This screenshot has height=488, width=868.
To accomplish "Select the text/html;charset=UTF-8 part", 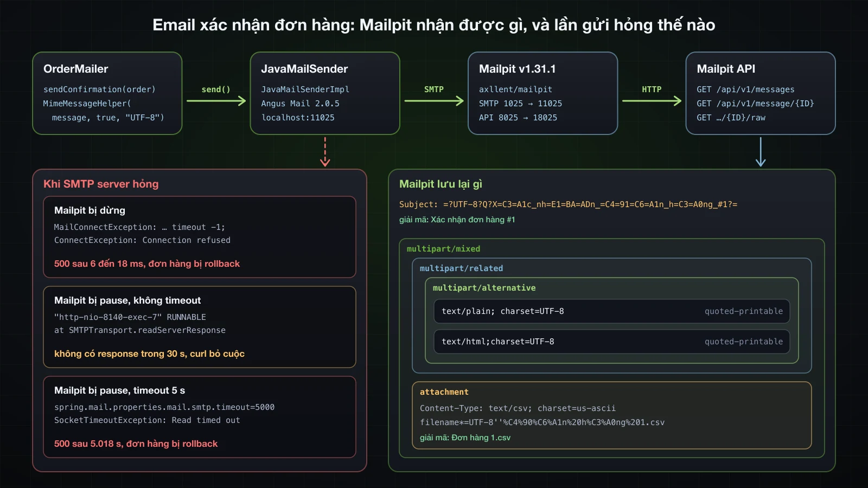I will (x=498, y=342).
